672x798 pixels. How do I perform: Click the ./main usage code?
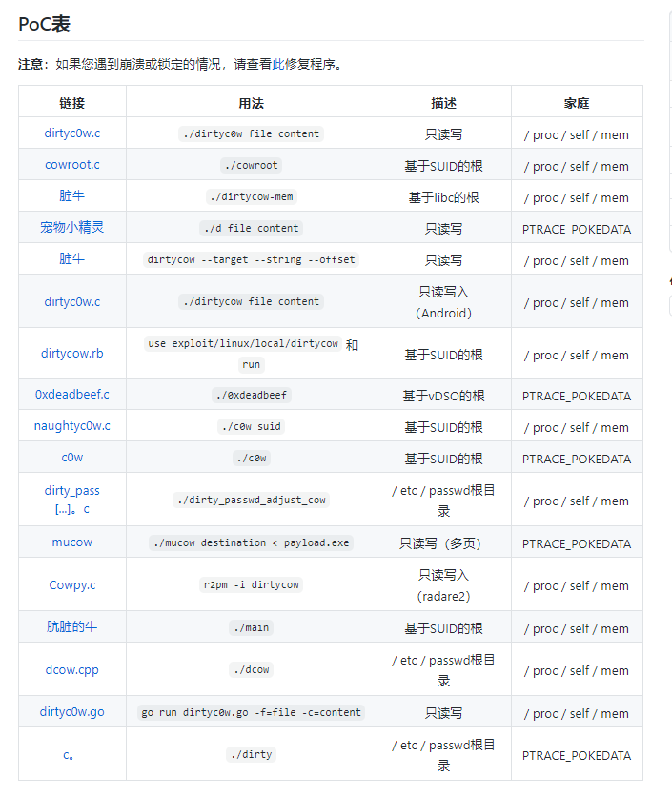pyautogui.click(x=252, y=628)
